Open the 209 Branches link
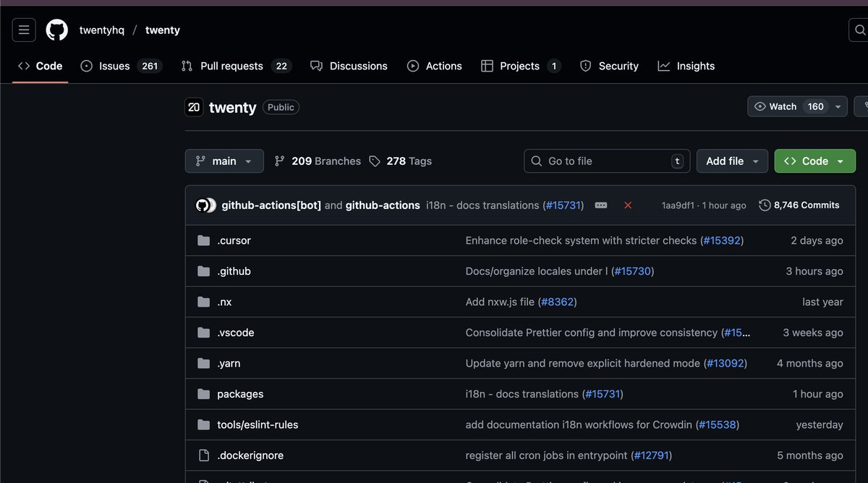868x483 pixels. tap(318, 161)
